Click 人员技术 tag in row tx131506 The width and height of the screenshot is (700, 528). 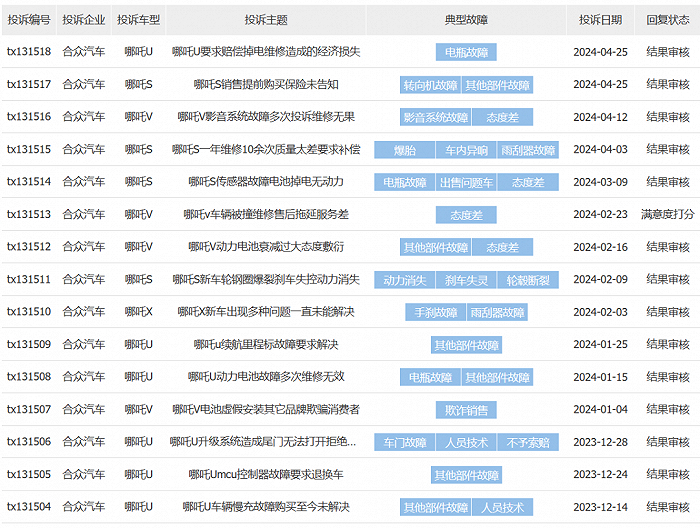pyautogui.click(x=466, y=442)
